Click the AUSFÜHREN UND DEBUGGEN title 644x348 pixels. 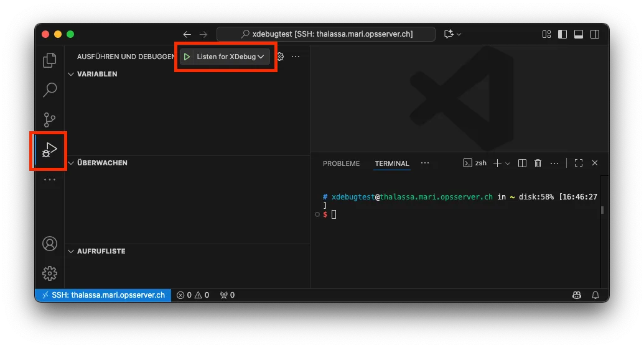pyautogui.click(x=126, y=57)
